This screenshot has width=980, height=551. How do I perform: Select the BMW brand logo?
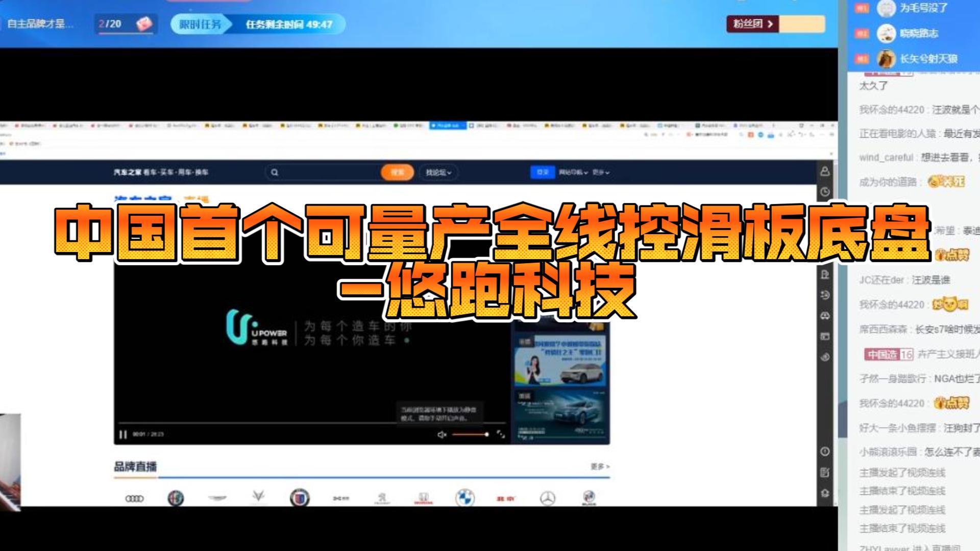click(465, 498)
